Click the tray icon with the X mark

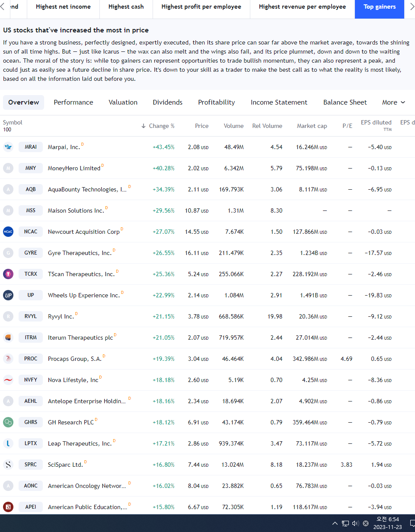(366, 523)
